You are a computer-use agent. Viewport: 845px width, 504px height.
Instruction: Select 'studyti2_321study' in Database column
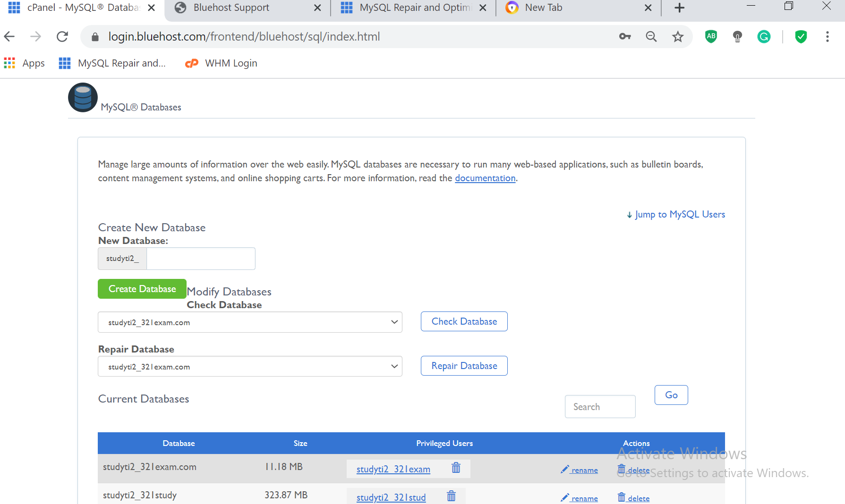(140, 496)
